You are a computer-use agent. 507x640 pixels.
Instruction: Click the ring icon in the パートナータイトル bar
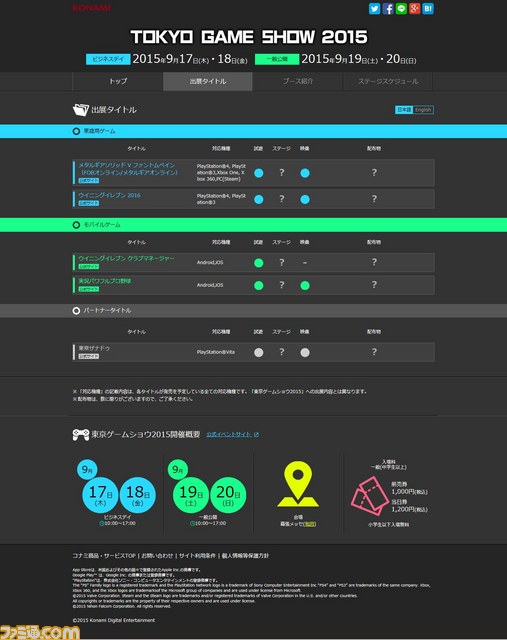(76, 311)
